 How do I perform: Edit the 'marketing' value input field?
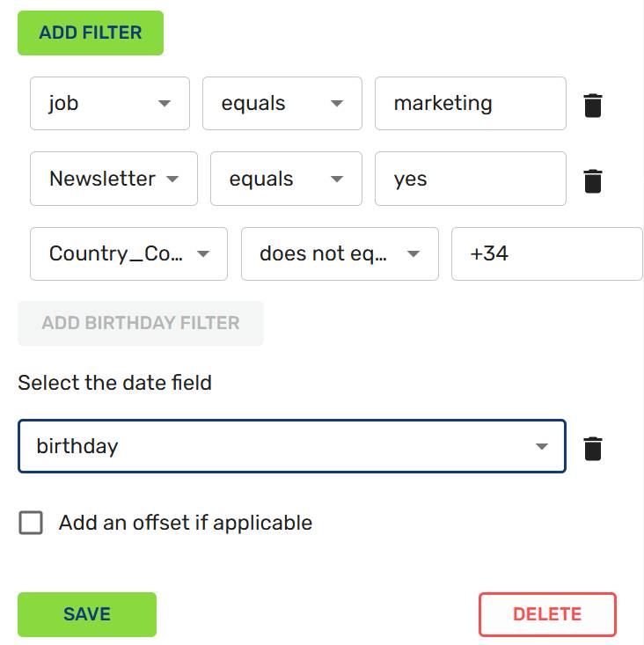(x=470, y=104)
